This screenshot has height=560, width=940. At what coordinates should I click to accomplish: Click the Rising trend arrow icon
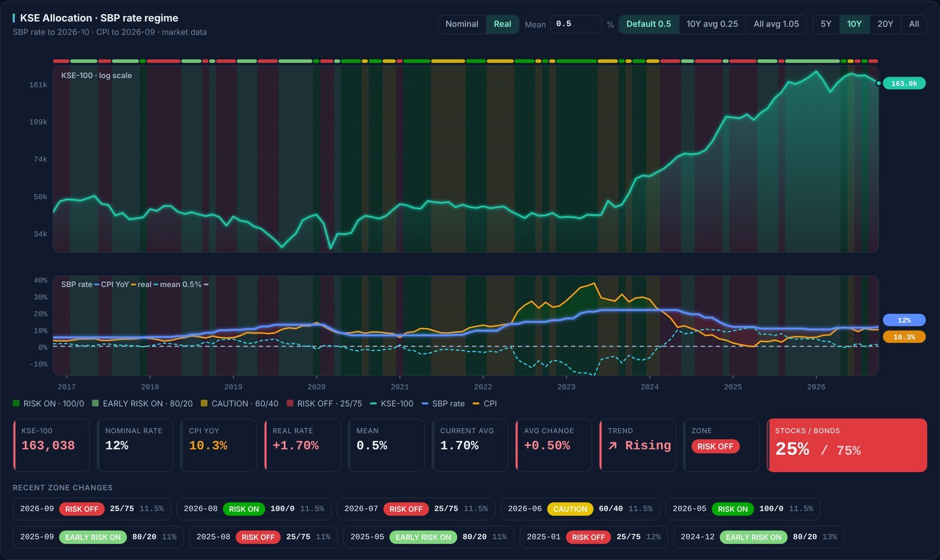coord(613,446)
